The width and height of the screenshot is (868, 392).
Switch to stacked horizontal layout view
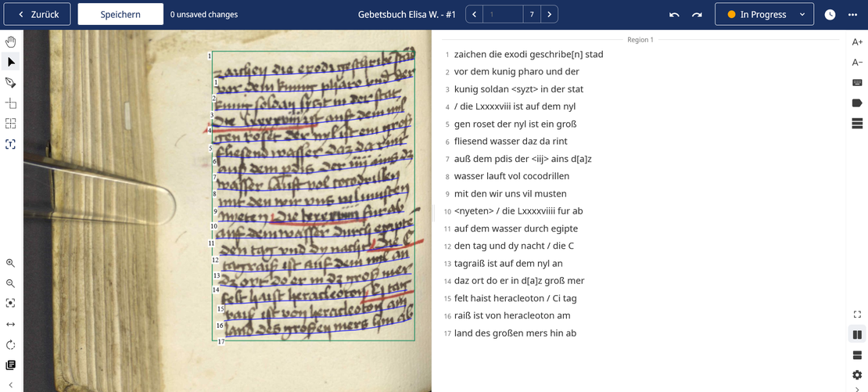[857, 356]
